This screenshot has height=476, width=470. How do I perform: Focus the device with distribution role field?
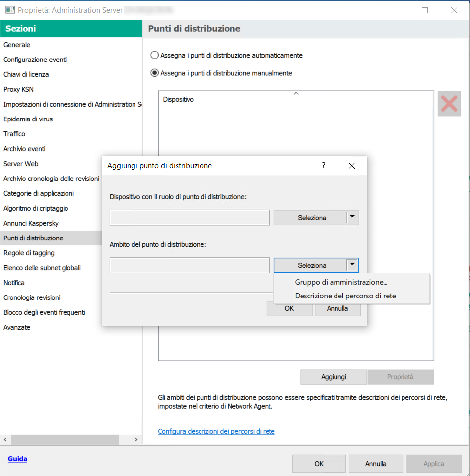pyautogui.click(x=190, y=217)
